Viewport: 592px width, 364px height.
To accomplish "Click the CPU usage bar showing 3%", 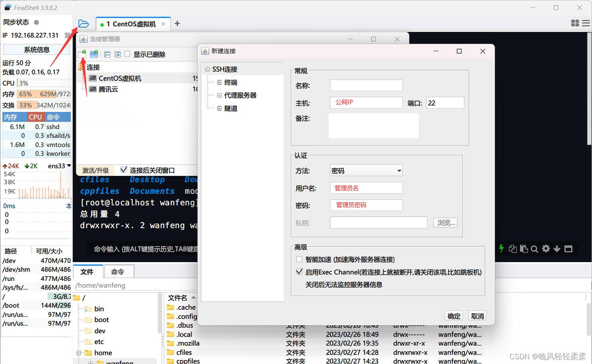I will [x=43, y=83].
